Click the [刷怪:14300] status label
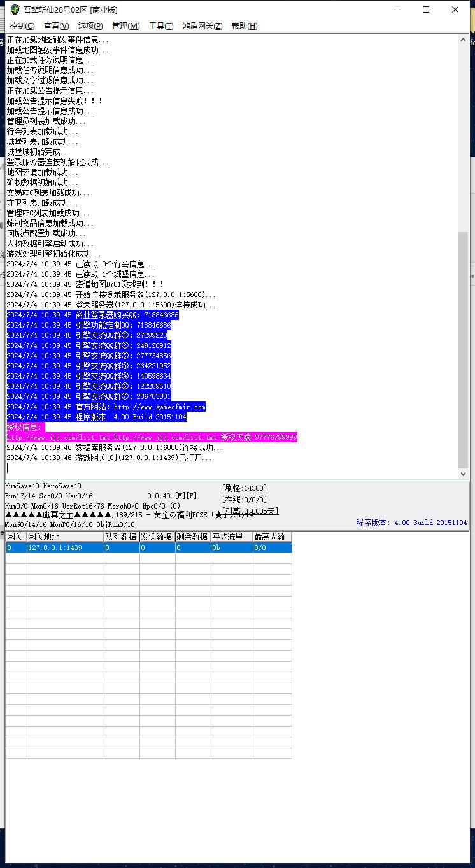475x868 pixels. point(245,488)
